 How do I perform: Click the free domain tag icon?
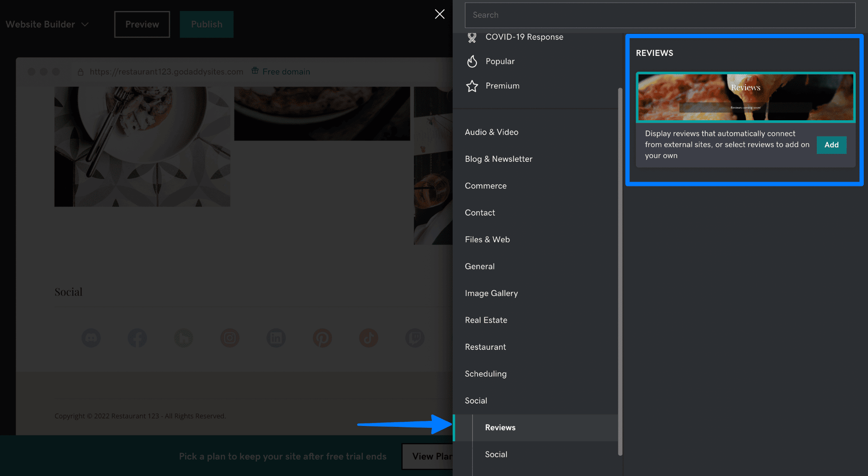click(x=255, y=70)
